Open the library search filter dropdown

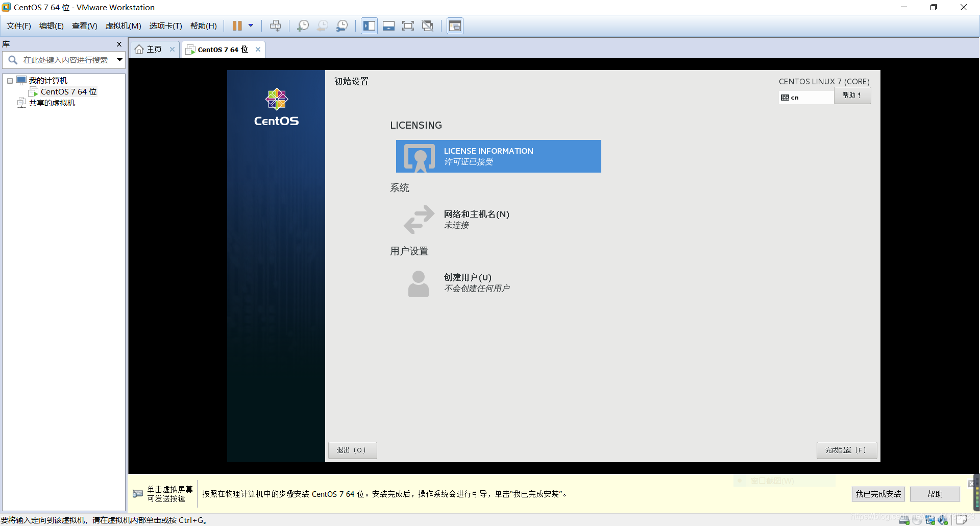tap(119, 60)
